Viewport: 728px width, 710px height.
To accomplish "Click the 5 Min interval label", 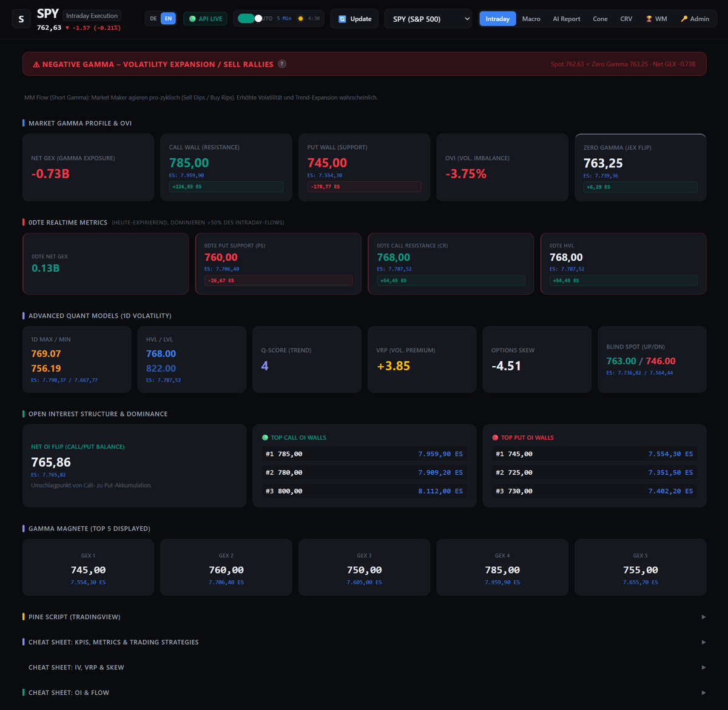I will 284,19.
